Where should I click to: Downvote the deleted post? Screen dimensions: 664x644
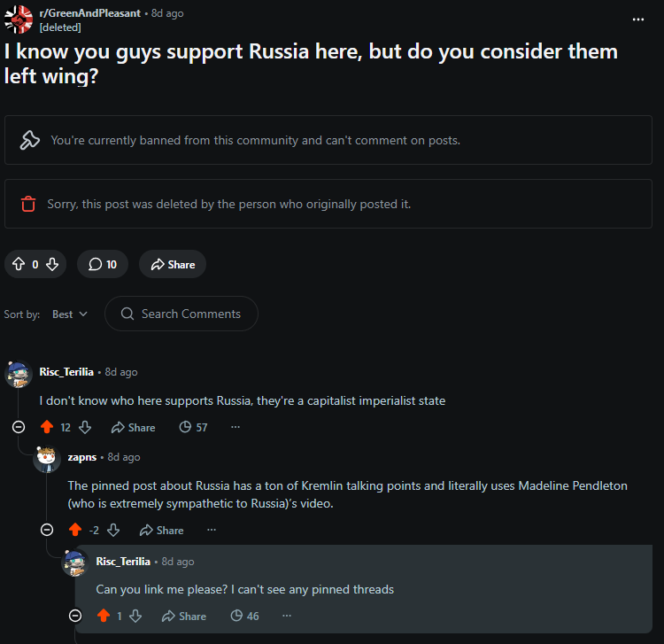tap(52, 264)
